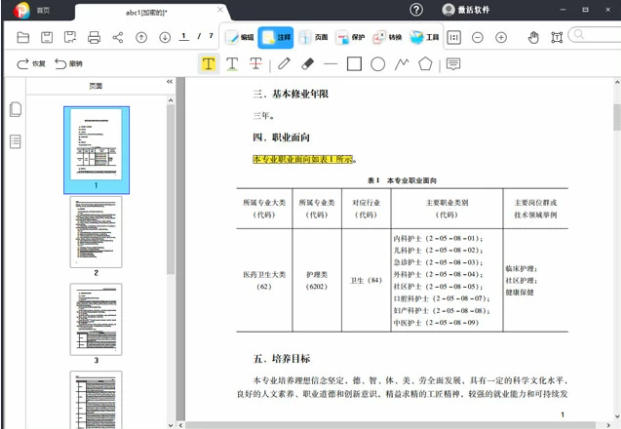The image size is (621, 429).
Task: Show page thumbnails panel icon in sidebar
Action: [x=15, y=109]
